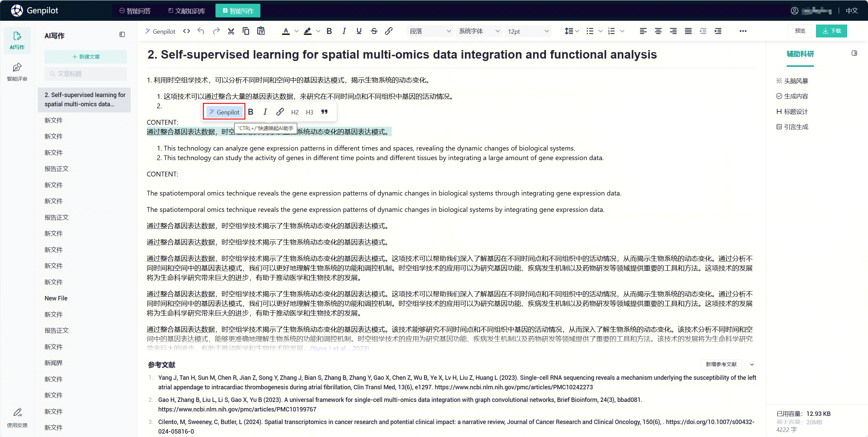Viewport: 868px width, 437px height.
Task: Apply text color with A icon
Action: coord(286,31)
